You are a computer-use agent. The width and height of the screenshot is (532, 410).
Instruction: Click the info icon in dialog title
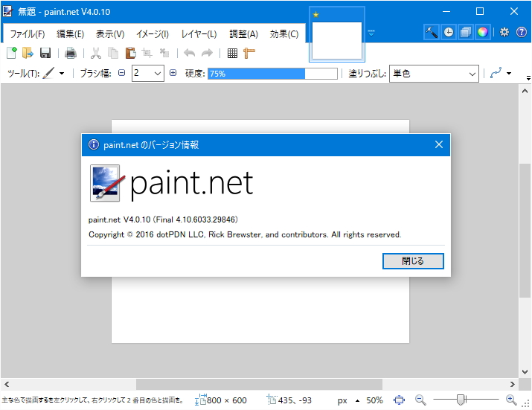point(94,144)
